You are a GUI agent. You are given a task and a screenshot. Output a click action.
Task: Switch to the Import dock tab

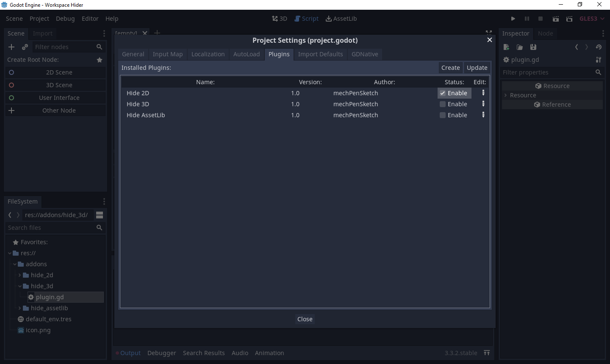point(43,33)
